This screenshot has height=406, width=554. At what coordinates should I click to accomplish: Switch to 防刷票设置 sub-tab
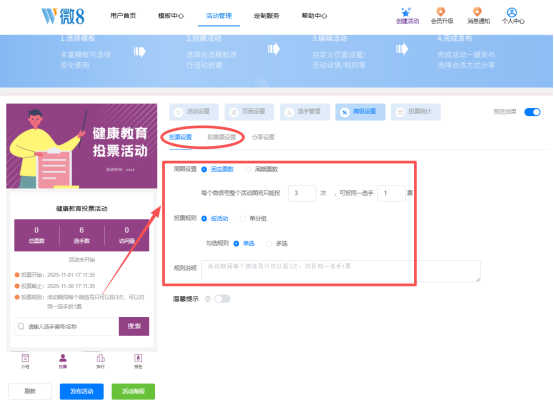click(222, 137)
